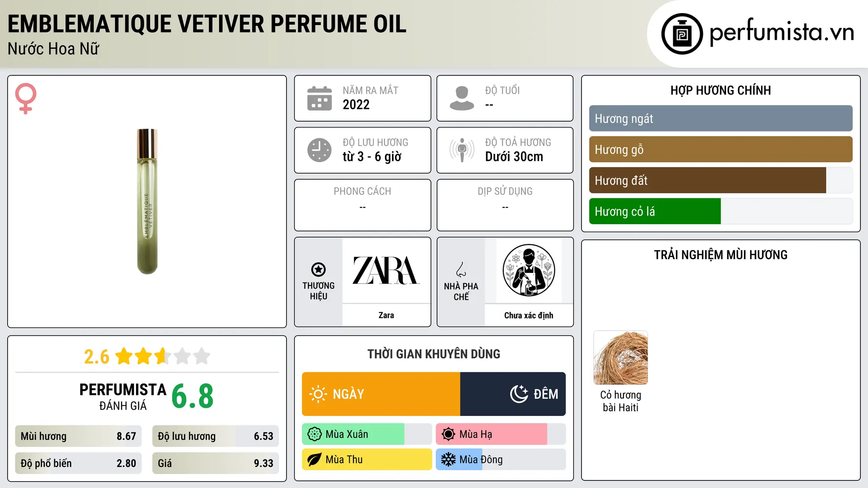The image size is (868, 488).
Task: Click the longevity value từ 3 - 6 giờ
Action: pyautogui.click(x=372, y=157)
